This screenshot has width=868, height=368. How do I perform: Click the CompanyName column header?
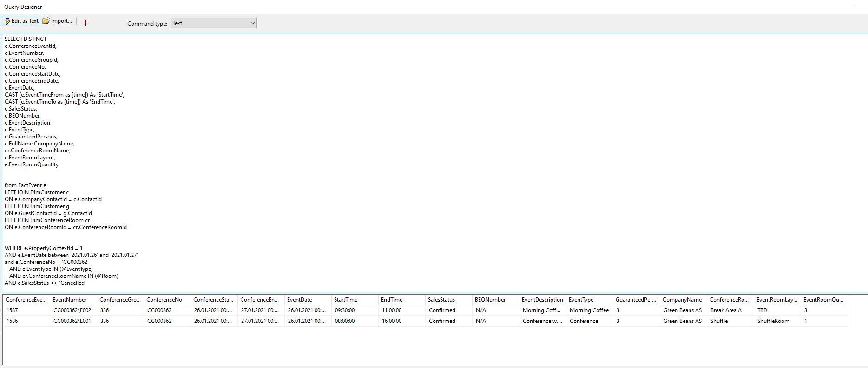[x=684, y=300]
